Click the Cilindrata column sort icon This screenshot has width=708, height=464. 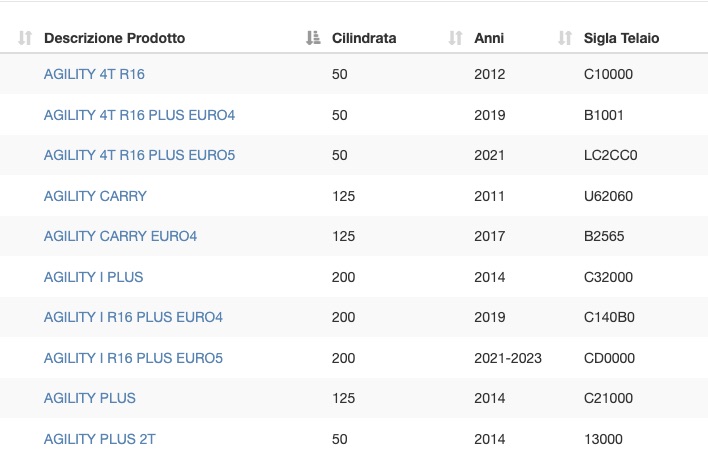coord(313,38)
